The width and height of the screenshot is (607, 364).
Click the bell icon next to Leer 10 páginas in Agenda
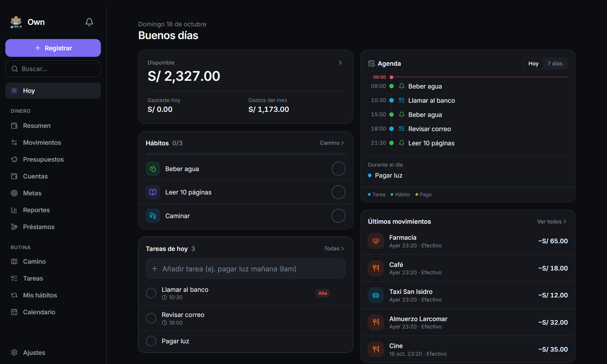tap(402, 143)
